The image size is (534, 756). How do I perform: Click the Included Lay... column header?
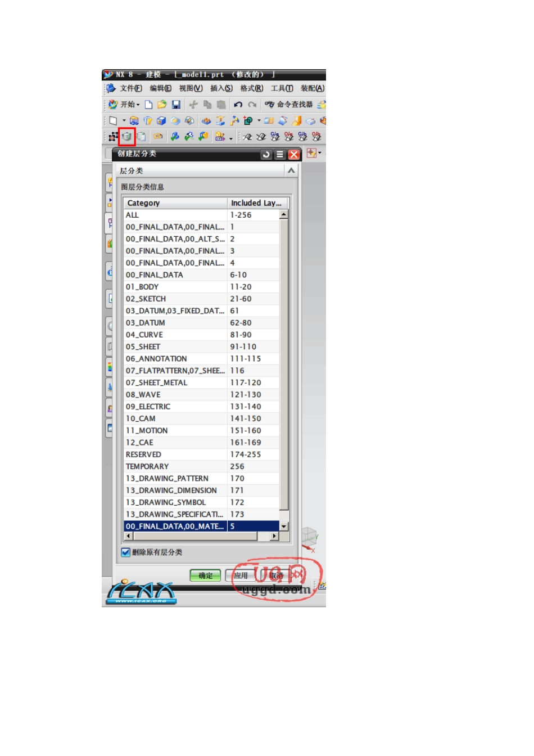point(258,203)
